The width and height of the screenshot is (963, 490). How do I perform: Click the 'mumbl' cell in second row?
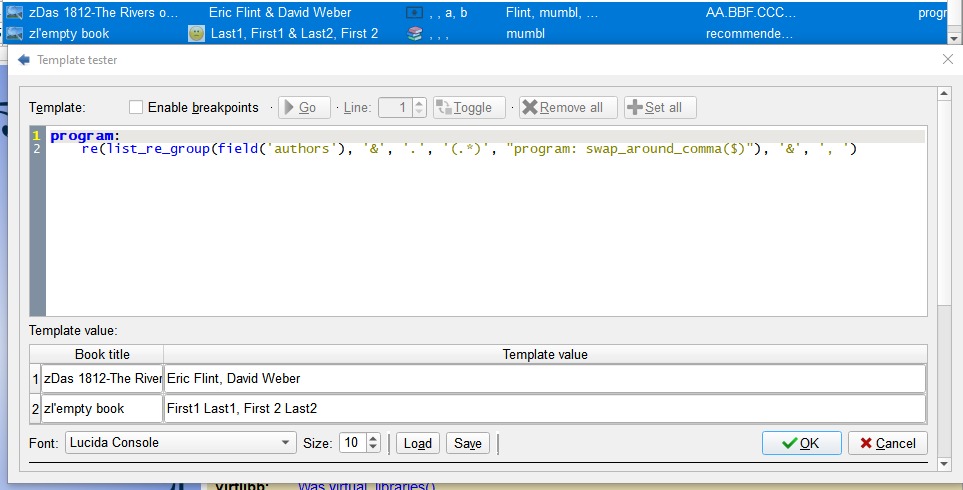(x=525, y=33)
